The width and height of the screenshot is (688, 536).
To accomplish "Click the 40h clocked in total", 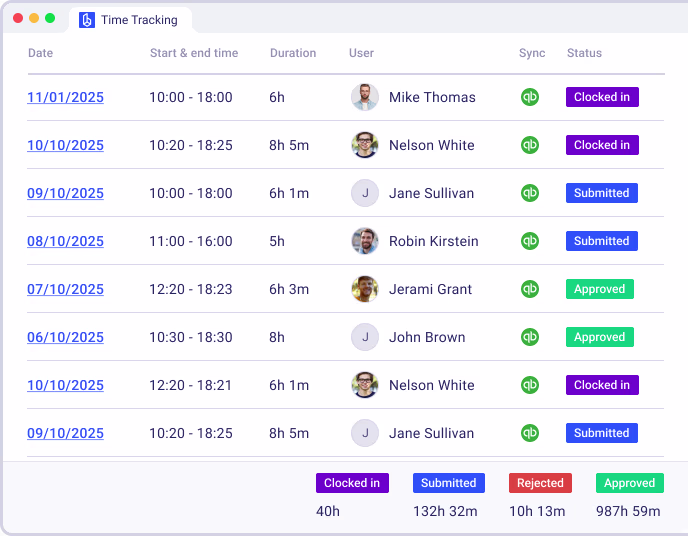I will click(328, 511).
